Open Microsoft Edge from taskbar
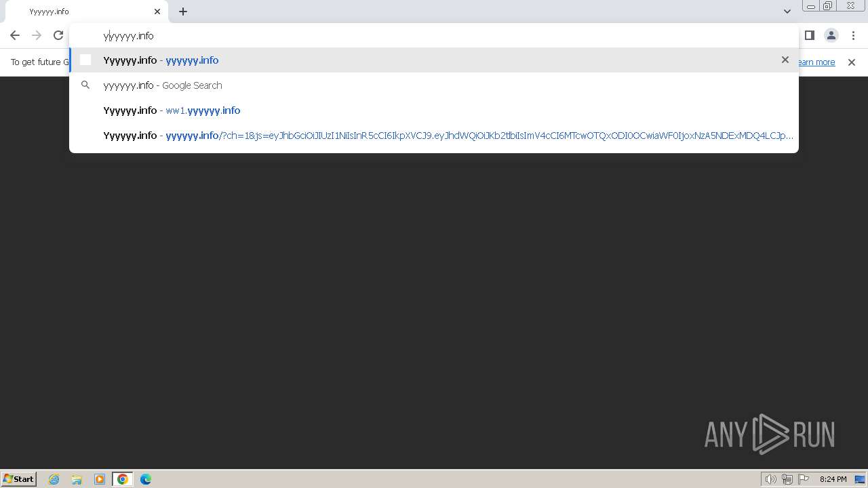Image resolution: width=868 pixels, height=488 pixels. [146, 479]
